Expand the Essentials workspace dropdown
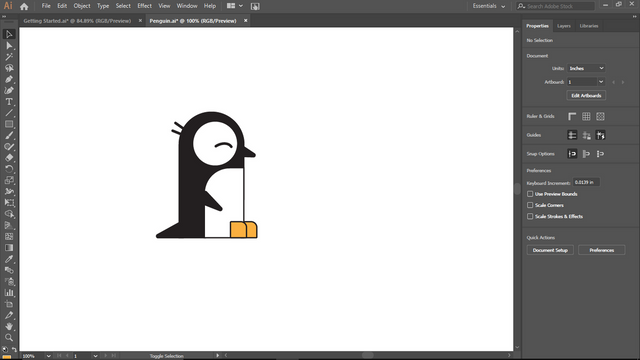The image size is (640, 360). click(489, 6)
